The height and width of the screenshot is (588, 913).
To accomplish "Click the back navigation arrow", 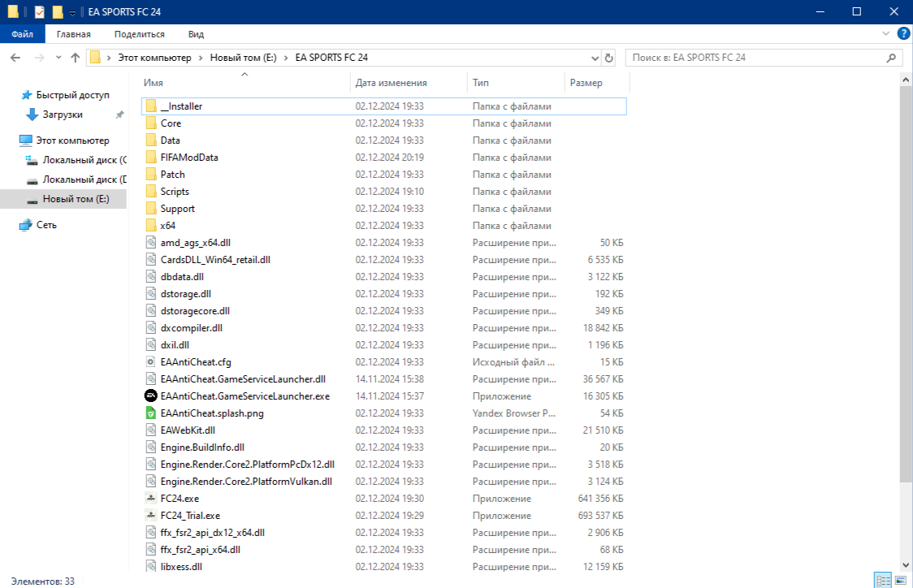I will point(15,58).
